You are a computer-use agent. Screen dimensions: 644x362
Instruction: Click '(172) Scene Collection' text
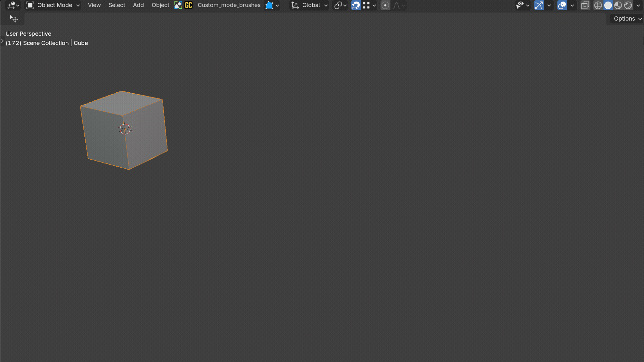coord(37,43)
